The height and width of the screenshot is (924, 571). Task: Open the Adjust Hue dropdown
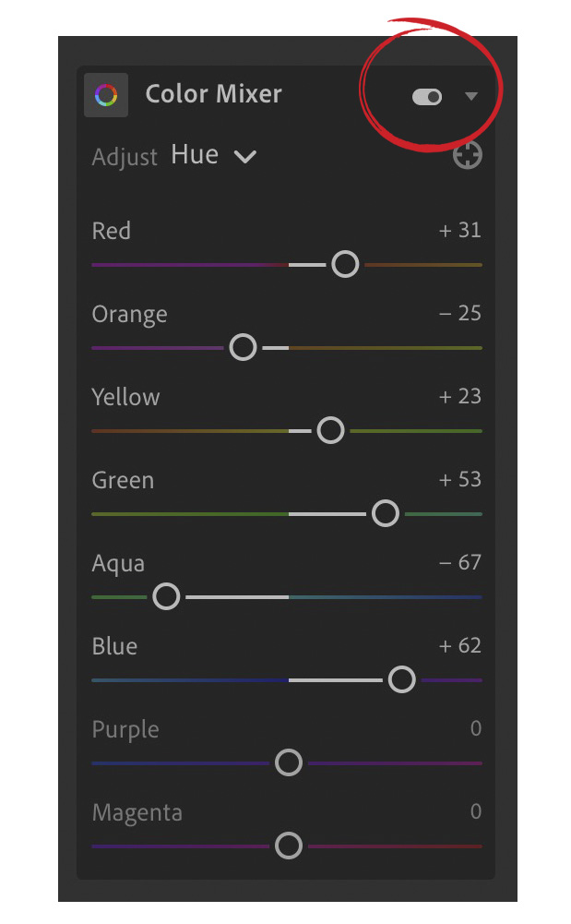coord(213,155)
